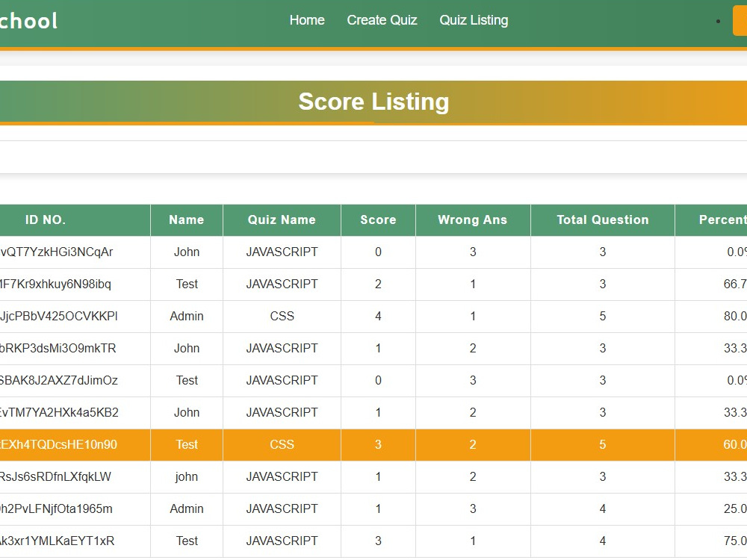Click the school logo text
The image size is (747, 560).
pos(28,20)
